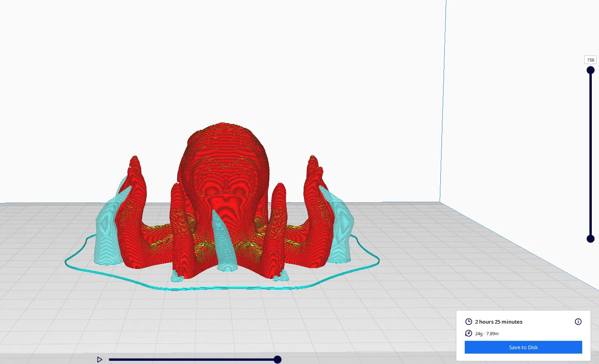Click the handle on the horizontal simulation slider
Image resolution: width=599 pixels, height=364 pixels.
tap(277, 359)
